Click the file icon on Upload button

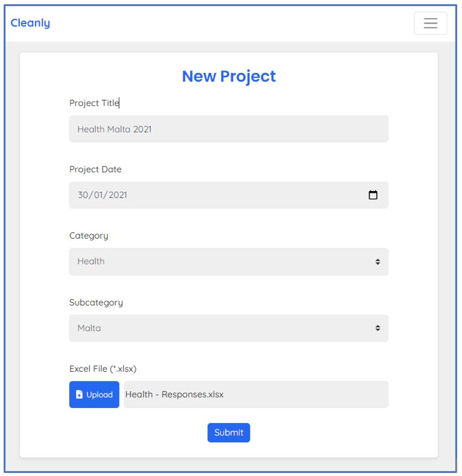[79, 395]
